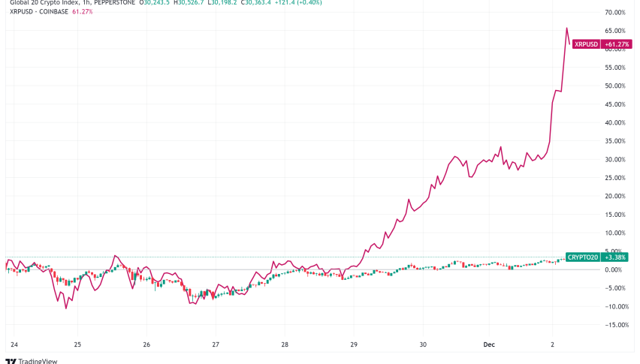This screenshot has width=640, height=364.
Task: Click the CRYPTO20 series tag on price scale
Action: click(x=584, y=257)
